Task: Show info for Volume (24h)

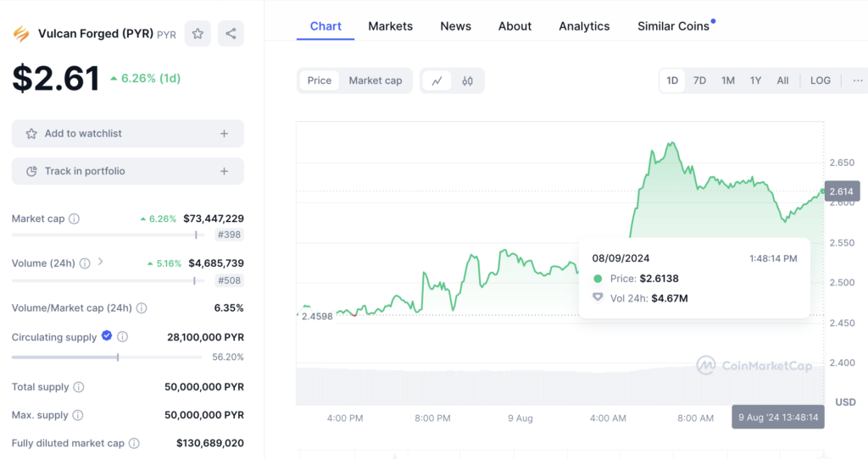Action: click(x=85, y=263)
